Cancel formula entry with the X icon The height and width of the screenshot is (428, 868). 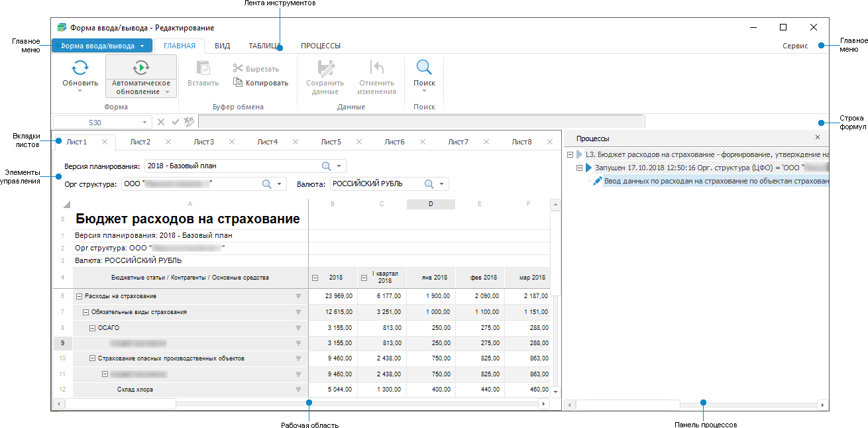pyautogui.click(x=161, y=122)
